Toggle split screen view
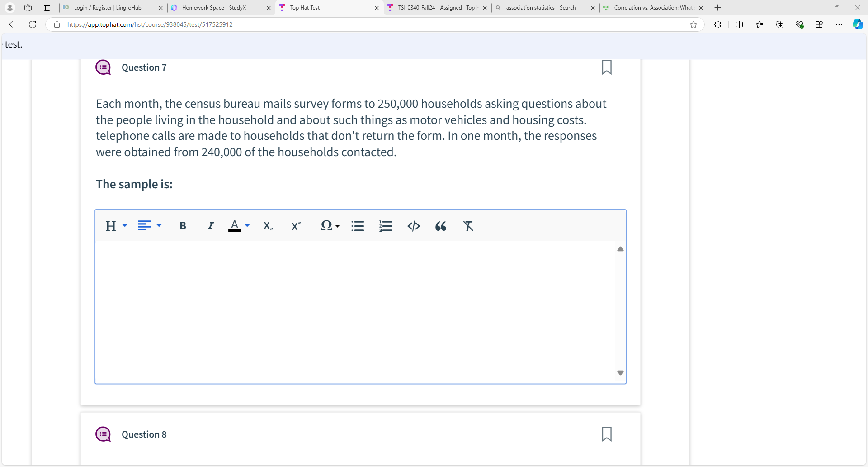The width and height of the screenshot is (868, 467). click(740, 24)
